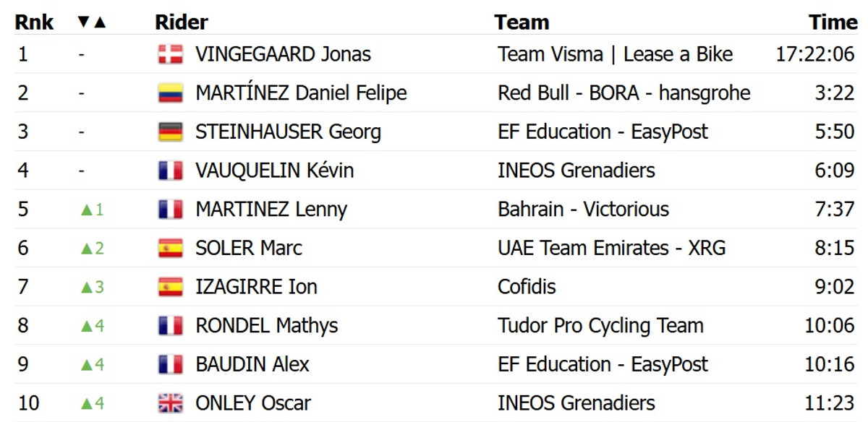The width and height of the screenshot is (868, 422).
Task: Open rider VINGEGAARD Jonas profile
Action: [283, 54]
